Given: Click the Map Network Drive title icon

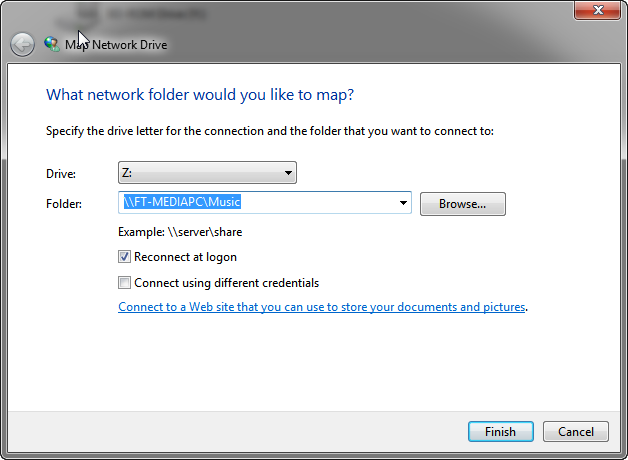Looking at the screenshot, I should (x=52, y=44).
